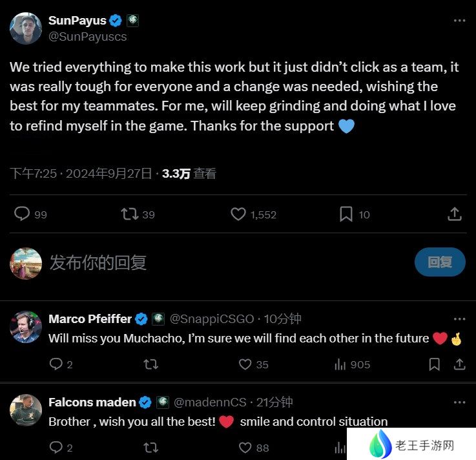This screenshot has width=476, height=460.
Task: Like the SunPayus tweet with 1,552 likes
Action: (238, 214)
